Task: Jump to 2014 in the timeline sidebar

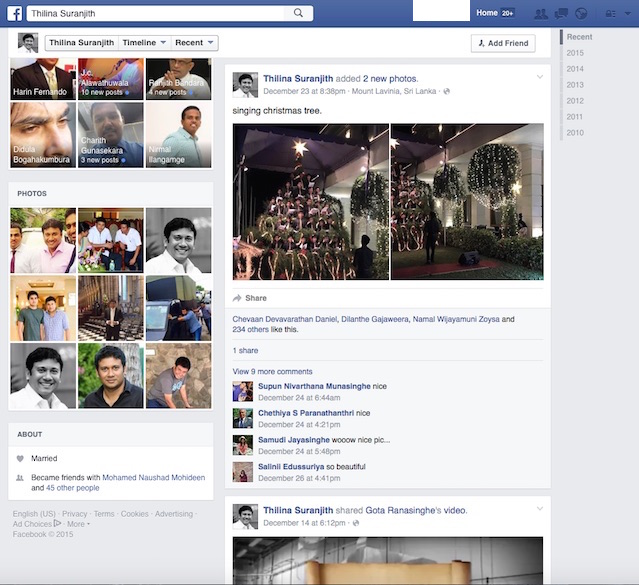Action: pyautogui.click(x=575, y=69)
